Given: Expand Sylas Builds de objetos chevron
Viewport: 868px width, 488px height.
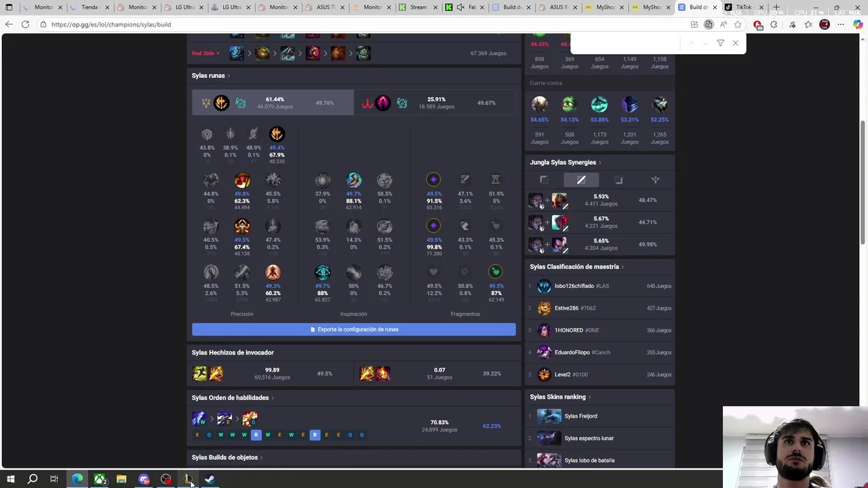Looking at the screenshot, I should 261,457.
